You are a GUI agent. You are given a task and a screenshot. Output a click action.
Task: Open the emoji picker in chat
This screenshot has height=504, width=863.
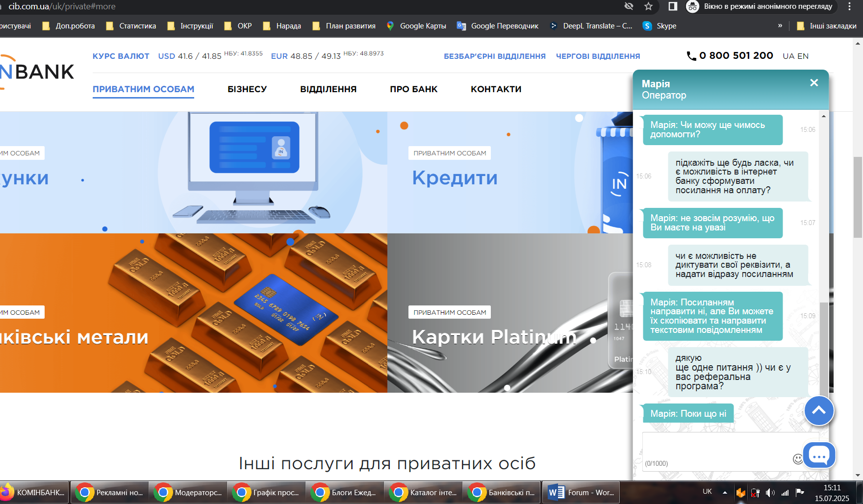(x=797, y=459)
